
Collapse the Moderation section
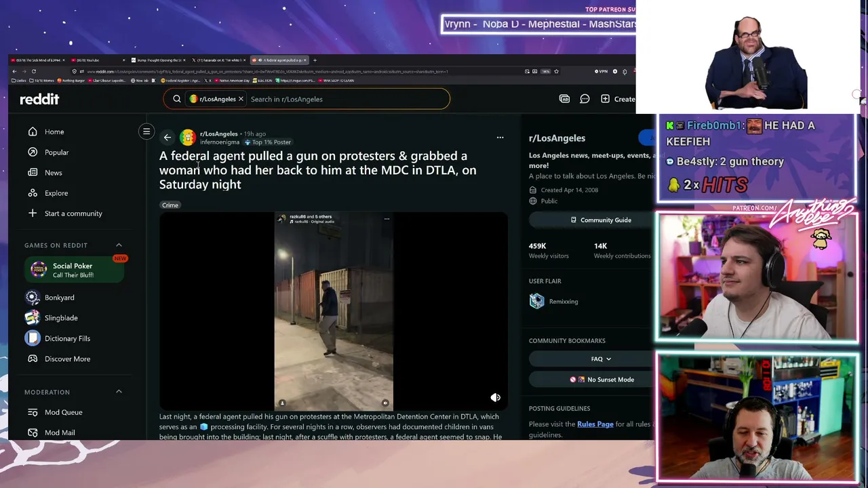pos(119,392)
